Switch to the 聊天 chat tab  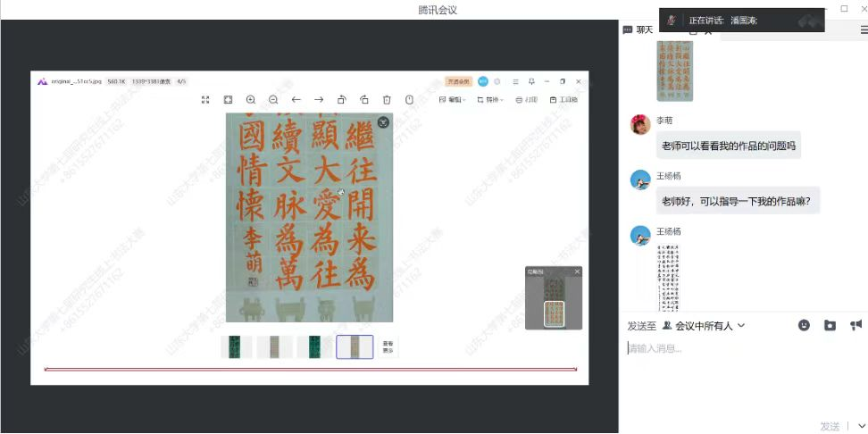638,29
